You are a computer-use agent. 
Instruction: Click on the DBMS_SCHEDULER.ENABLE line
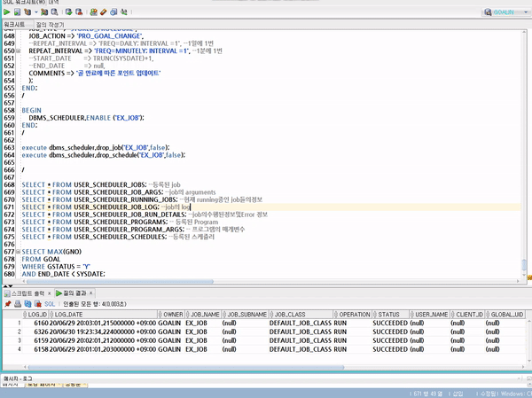tap(86, 118)
